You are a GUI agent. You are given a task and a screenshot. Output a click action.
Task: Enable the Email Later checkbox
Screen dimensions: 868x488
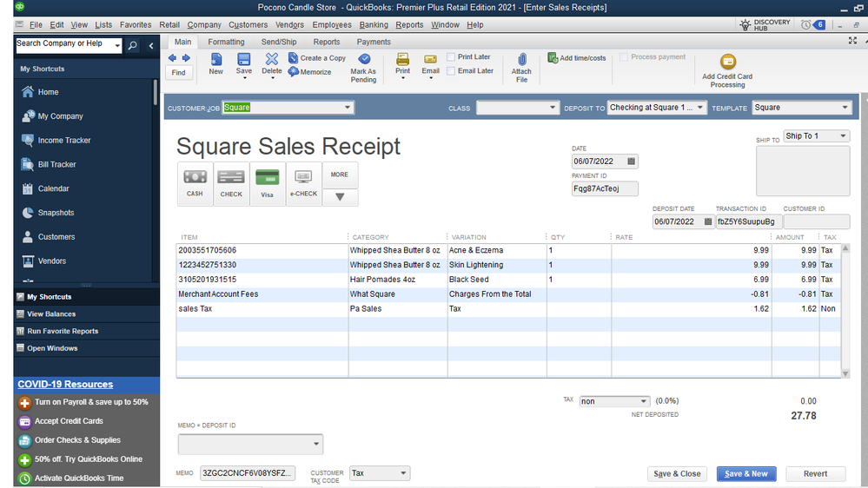[451, 71]
